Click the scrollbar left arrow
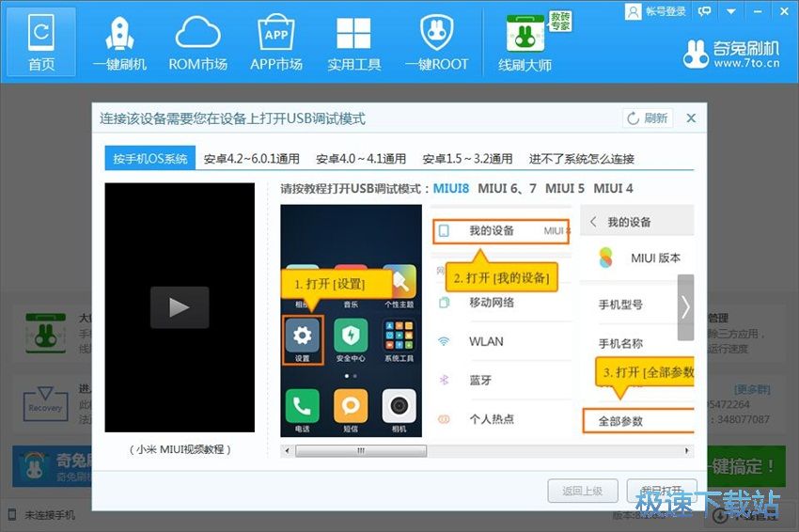 (x=288, y=450)
